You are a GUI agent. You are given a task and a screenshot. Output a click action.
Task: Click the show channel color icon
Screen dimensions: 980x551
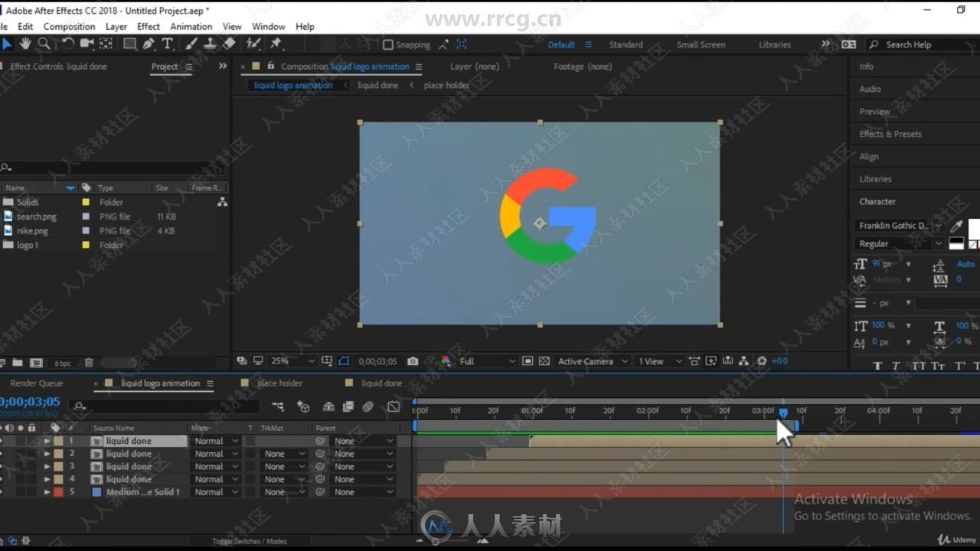pos(446,361)
